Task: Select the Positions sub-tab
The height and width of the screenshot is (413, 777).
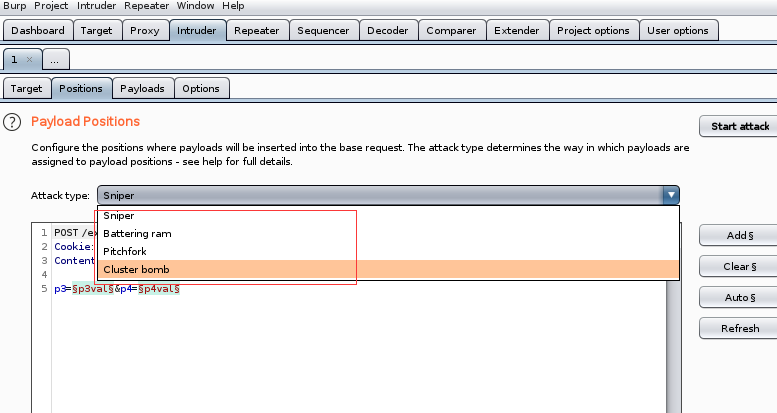Action: 81,88
